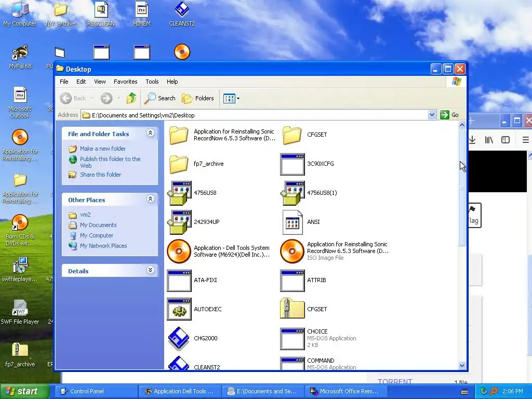The height and width of the screenshot is (399, 532).
Task: Go to vm2 in Other Places
Action: pos(85,215)
